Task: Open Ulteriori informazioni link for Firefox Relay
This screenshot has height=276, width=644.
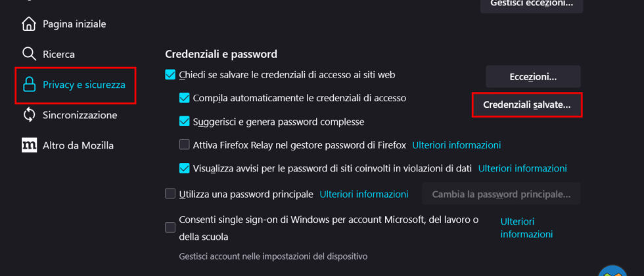Action: pyautogui.click(x=456, y=145)
